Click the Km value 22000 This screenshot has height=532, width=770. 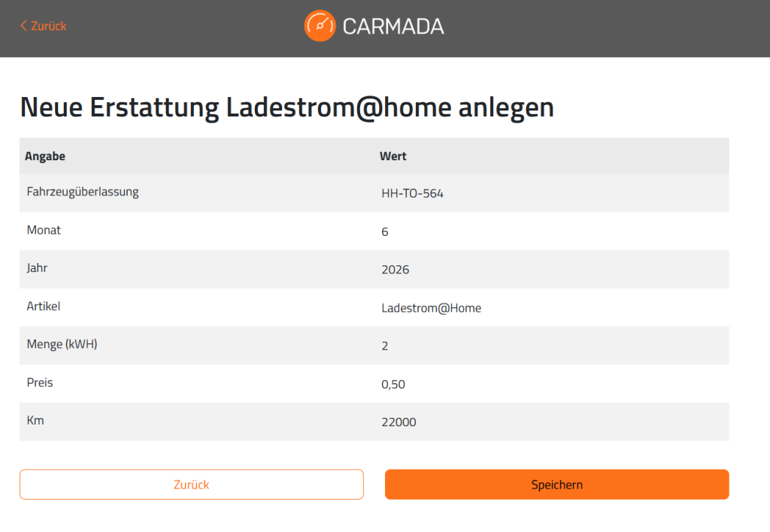399,422
